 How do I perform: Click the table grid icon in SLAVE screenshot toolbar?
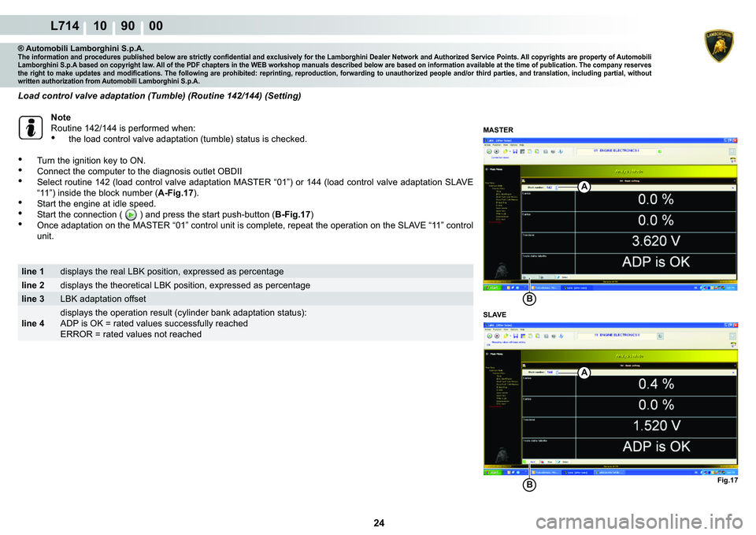pyautogui.click(x=523, y=336)
